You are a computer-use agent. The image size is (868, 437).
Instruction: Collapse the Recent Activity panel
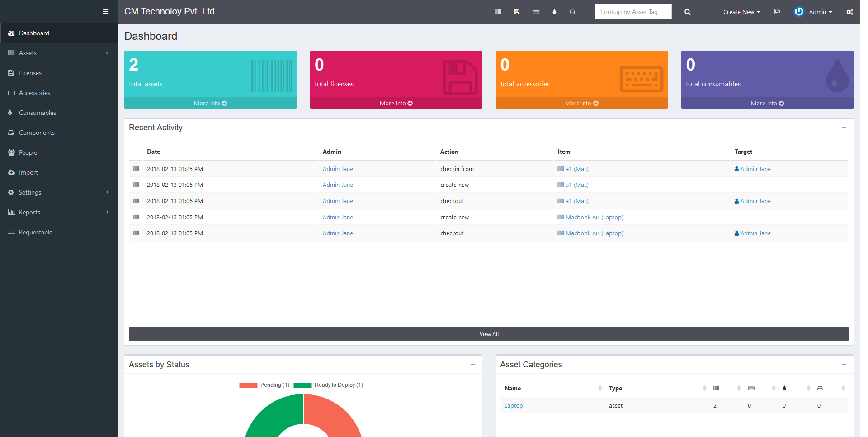point(844,128)
